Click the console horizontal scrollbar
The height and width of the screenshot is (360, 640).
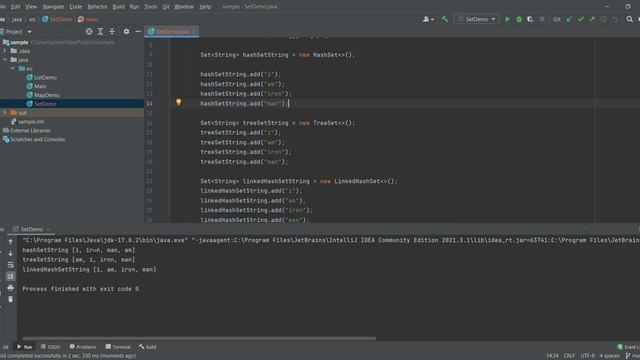(199, 338)
